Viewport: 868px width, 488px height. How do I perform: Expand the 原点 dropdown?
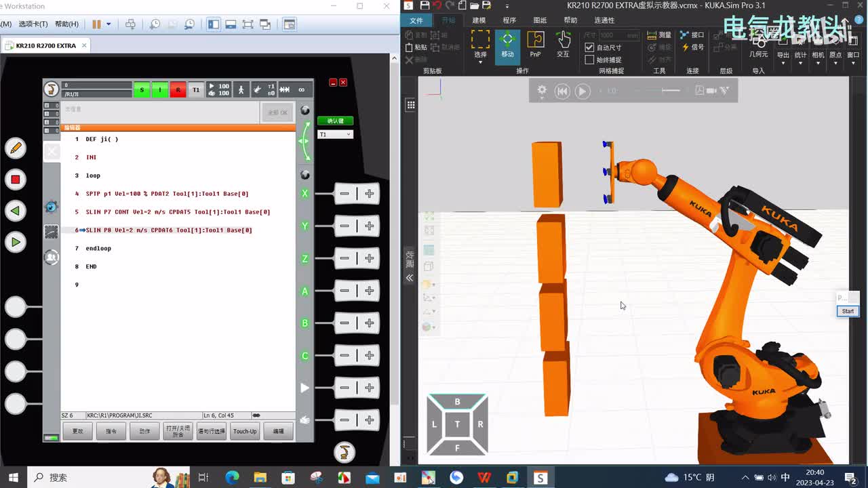(x=836, y=63)
